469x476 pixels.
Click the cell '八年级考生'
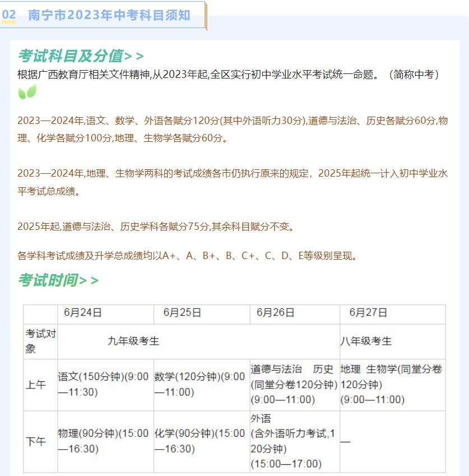(x=393, y=341)
